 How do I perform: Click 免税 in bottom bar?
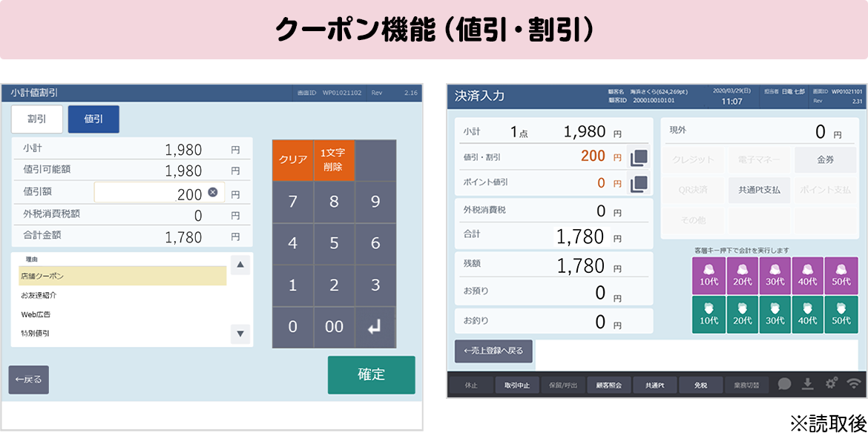700,384
